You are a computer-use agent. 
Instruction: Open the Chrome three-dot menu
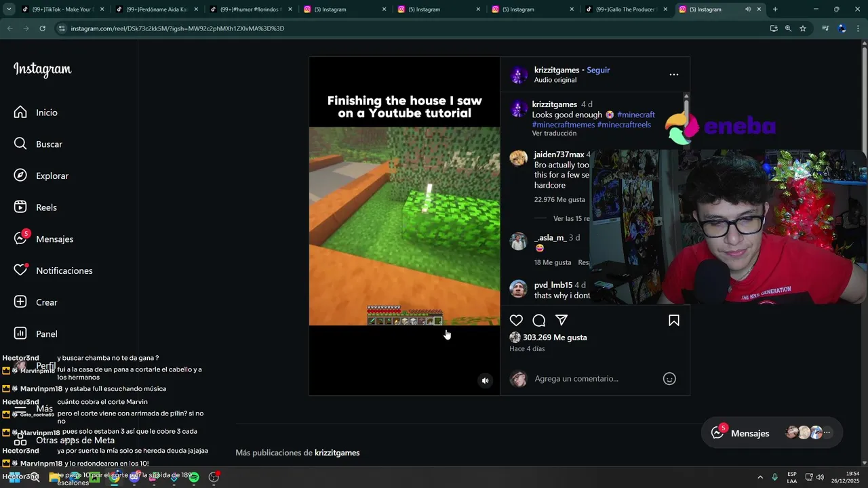coord(858,28)
